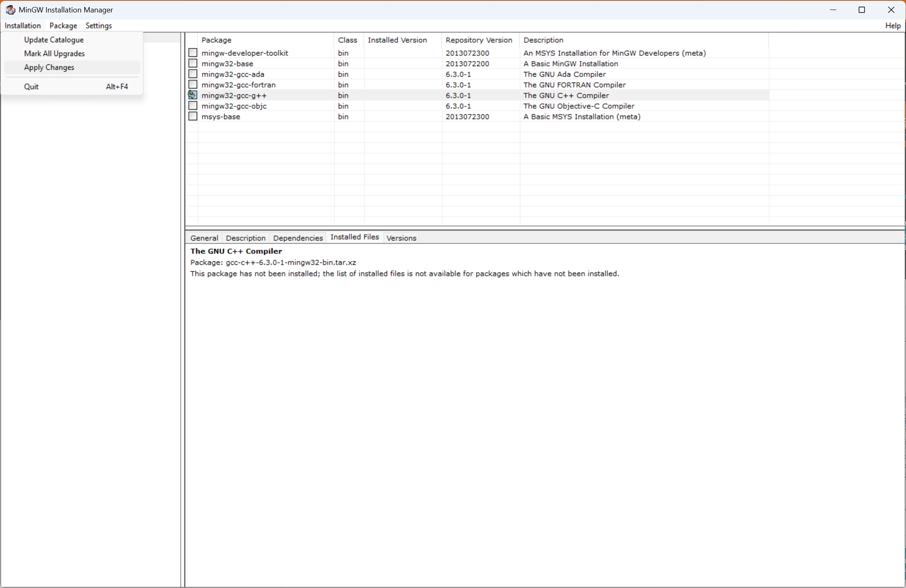Mark the mingw32-gcc-ada checkbox
The height and width of the screenshot is (588, 906).
(x=193, y=74)
